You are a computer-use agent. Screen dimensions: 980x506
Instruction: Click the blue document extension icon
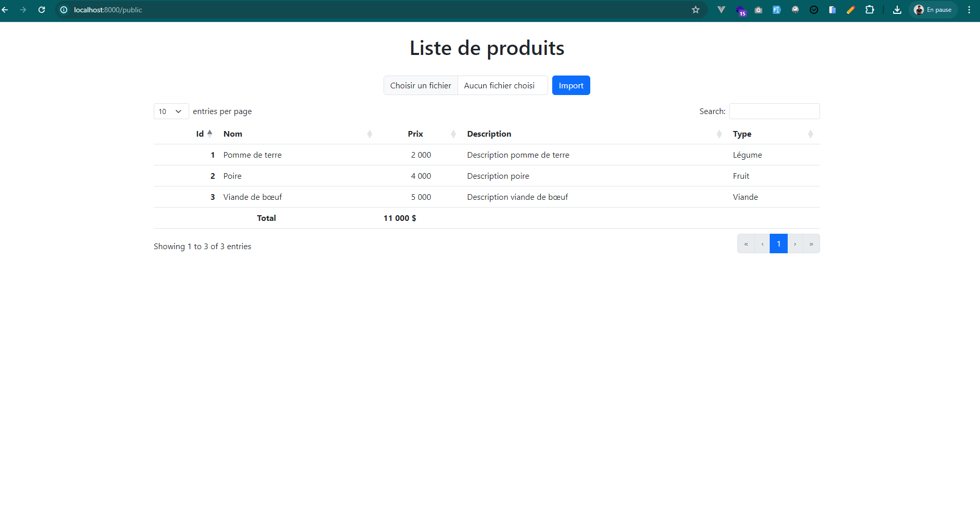[x=832, y=10]
